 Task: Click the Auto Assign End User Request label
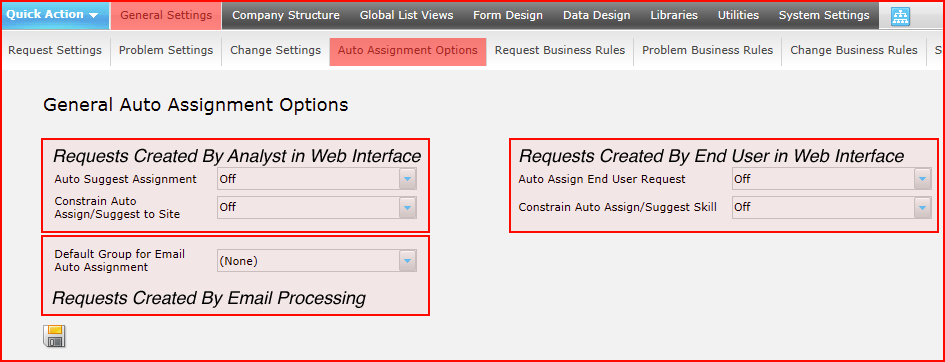coord(602,179)
